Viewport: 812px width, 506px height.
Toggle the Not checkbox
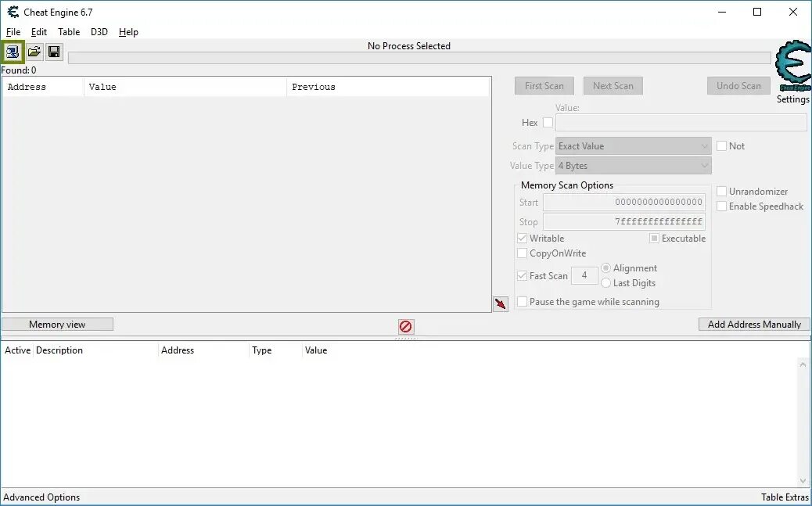tap(721, 146)
